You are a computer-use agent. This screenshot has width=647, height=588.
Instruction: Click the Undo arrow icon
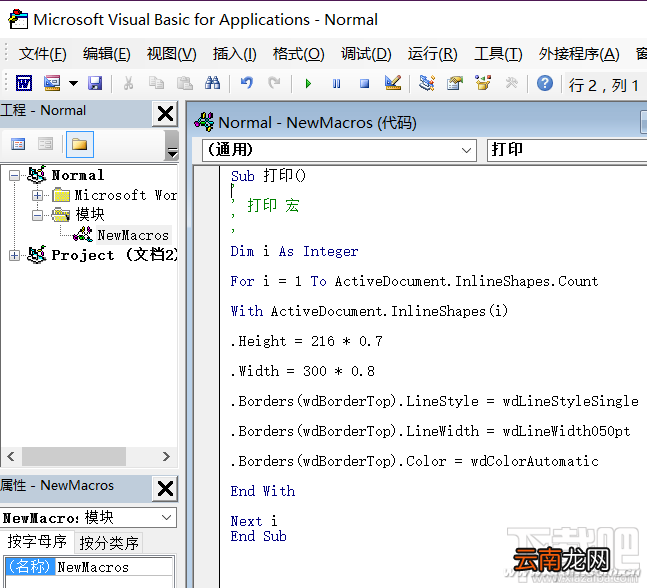(x=246, y=83)
